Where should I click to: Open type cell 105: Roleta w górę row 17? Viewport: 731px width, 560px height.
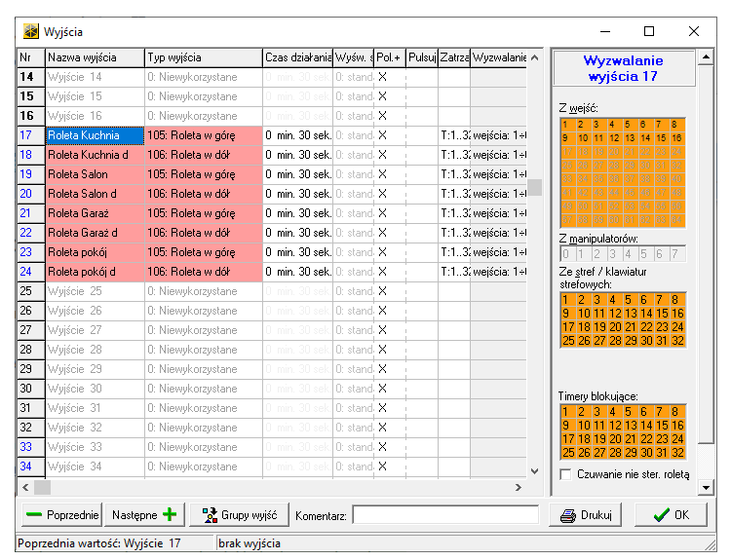pyautogui.click(x=203, y=135)
